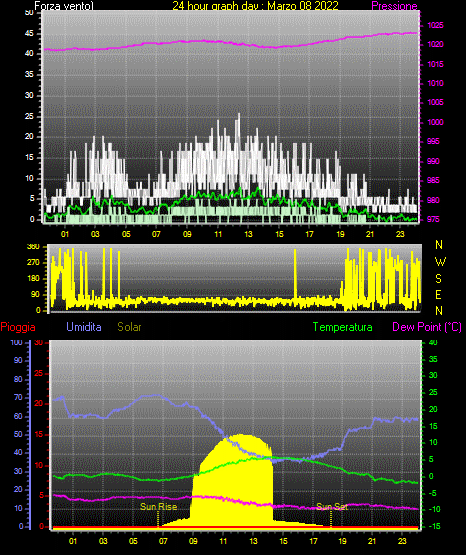The width and height of the screenshot is (466, 555).
Task: Click the Dew Point (°C) legend label
Action: (427, 327)
